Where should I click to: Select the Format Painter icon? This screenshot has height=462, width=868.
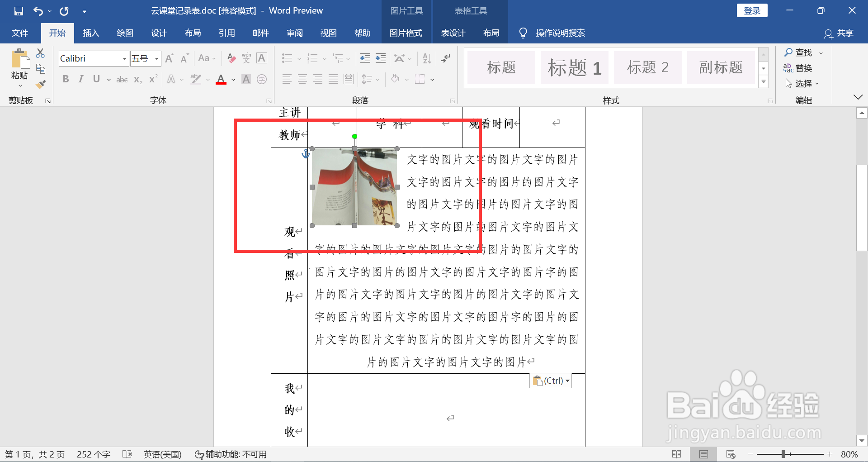[x=41, y=84]
